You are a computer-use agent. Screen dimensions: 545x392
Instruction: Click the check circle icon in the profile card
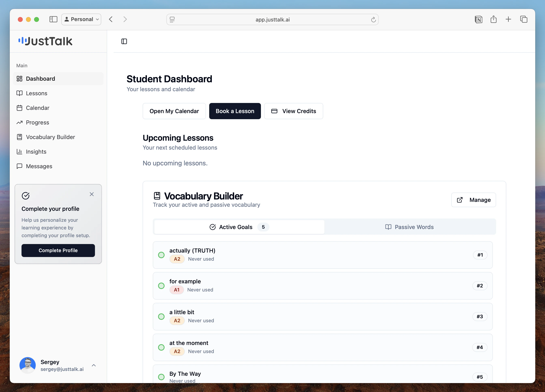[x=26, y=196]
